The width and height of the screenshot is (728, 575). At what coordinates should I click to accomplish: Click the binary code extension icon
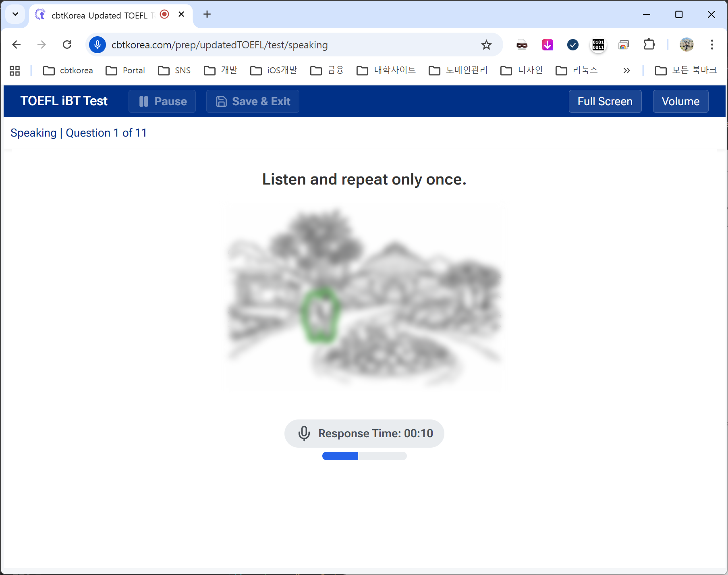[x=598, y=45]
